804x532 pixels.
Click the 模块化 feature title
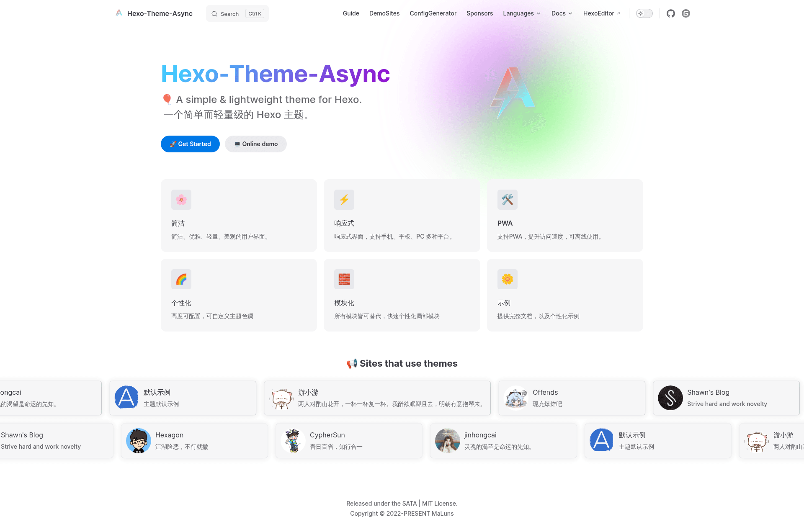(344, 303)
